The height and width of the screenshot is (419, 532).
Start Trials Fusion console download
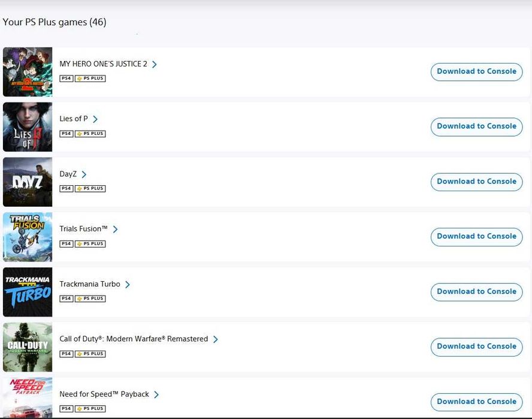[476, 236]
